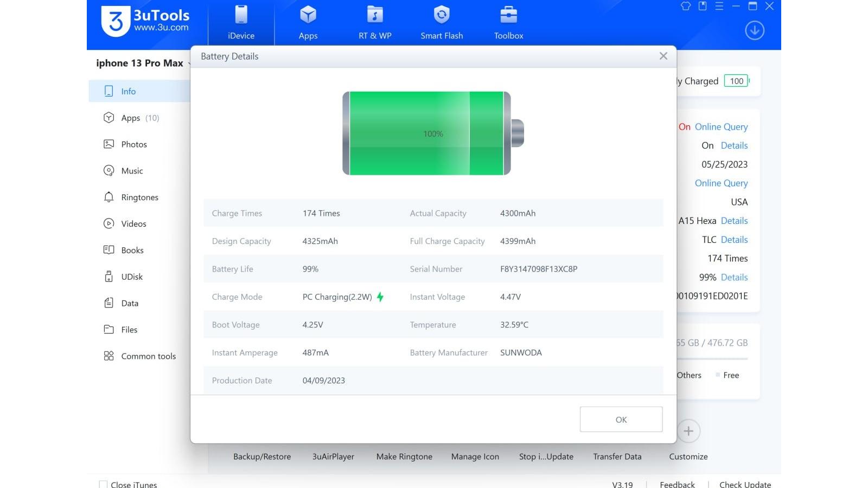Click the Apps cube icon in sidebar
This screenshot has width=868, height=488.
[108, 118]
